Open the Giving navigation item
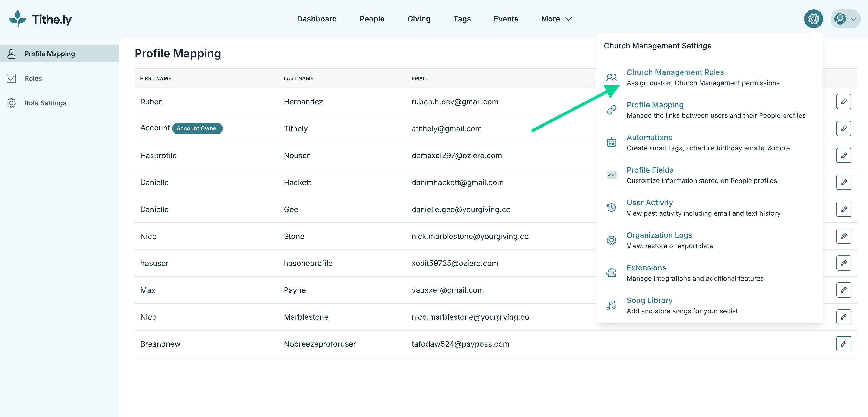 tap(419, 19)
